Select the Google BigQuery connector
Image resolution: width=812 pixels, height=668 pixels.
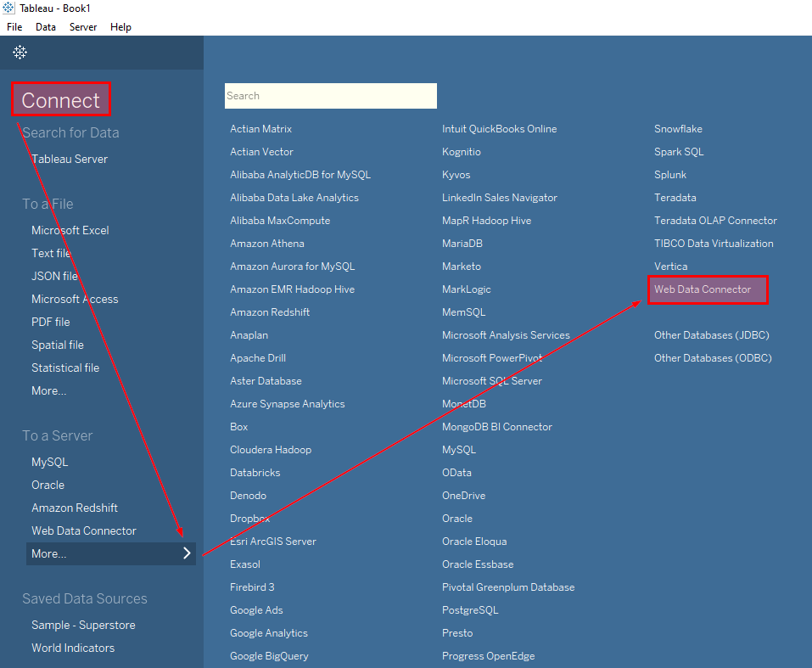click(x=269, y=655)
